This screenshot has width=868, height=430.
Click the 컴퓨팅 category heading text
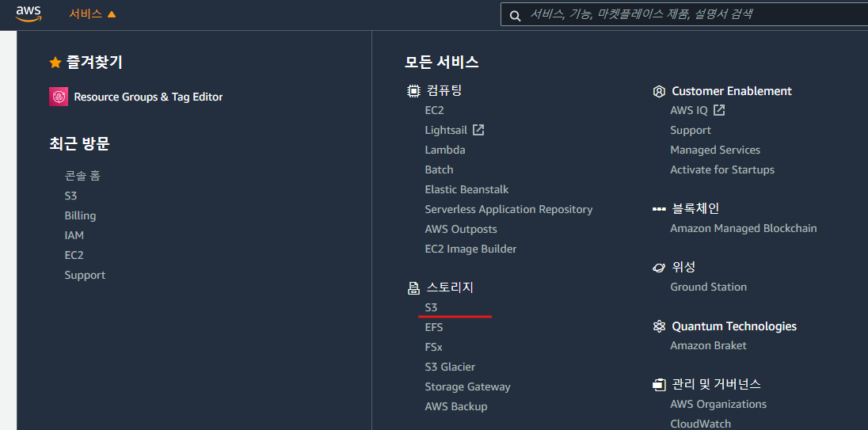coord(444,91)
